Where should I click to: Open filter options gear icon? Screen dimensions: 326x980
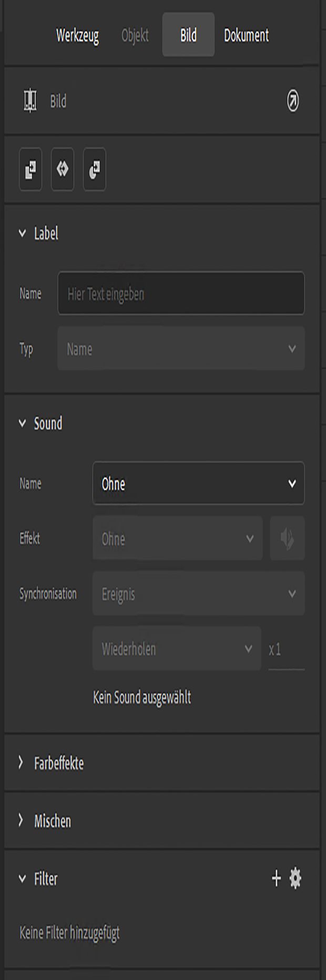(296, 878)
